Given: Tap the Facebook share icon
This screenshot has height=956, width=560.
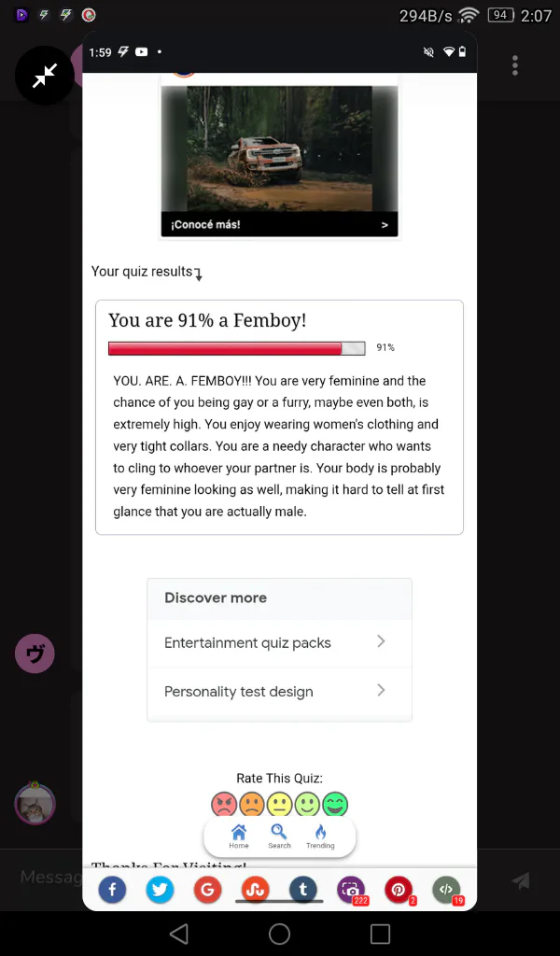Looking at the screenshot, I should coord(112,890).
